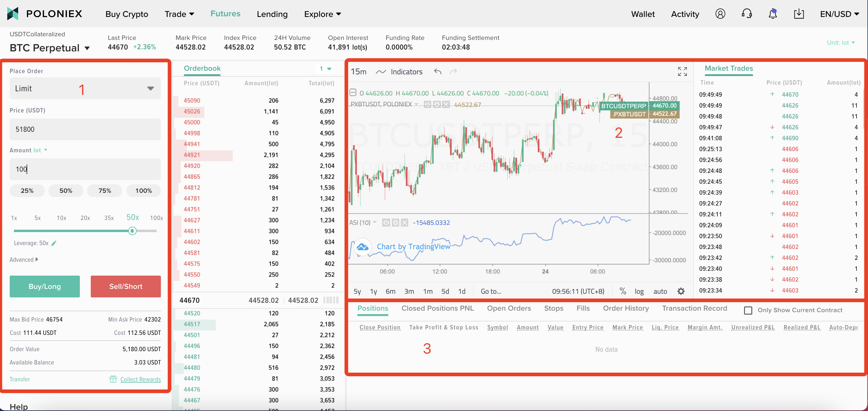Collapse the chart legend box icon
The image size is (868, 411).
[x=353, y=92]
